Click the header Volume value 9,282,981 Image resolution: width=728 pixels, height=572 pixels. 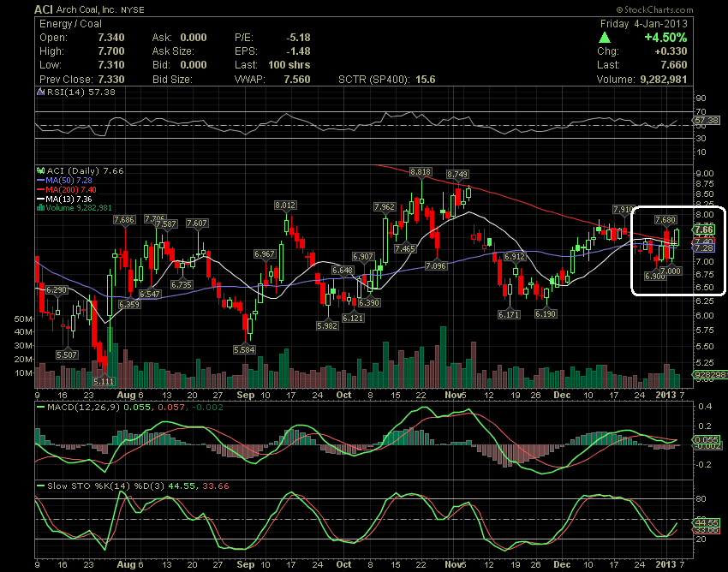point(664,80)
